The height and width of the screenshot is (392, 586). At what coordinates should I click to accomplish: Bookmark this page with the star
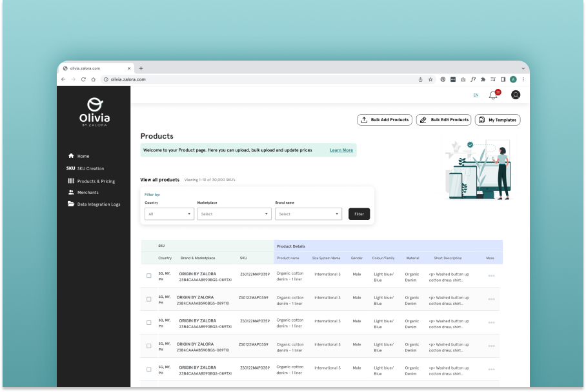pyautogui.click(x=430, y=79)
